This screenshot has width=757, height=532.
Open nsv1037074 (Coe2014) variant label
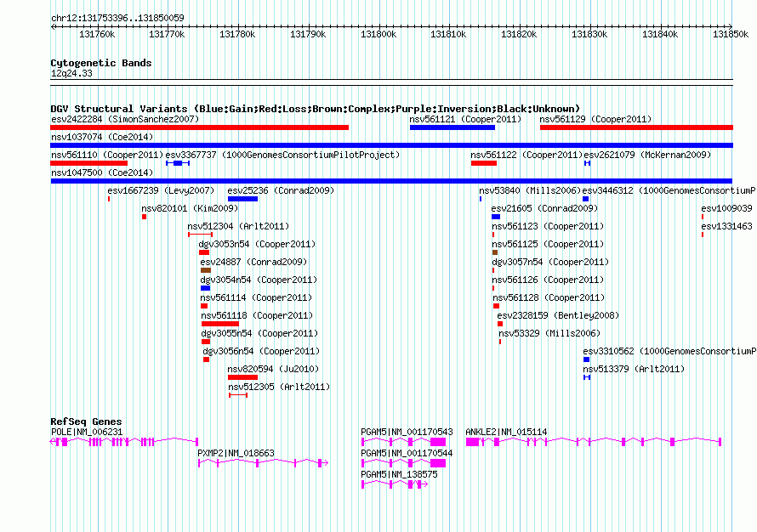[x=102, y=137]
